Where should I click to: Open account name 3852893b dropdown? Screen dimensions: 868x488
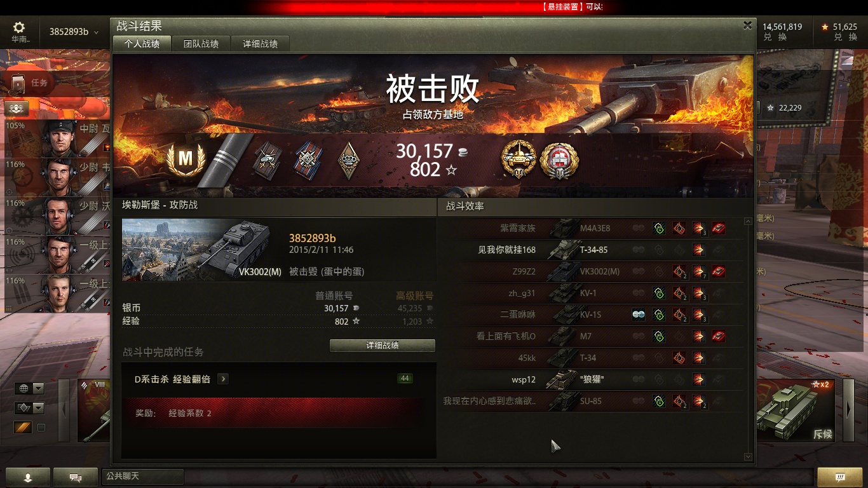74,32
